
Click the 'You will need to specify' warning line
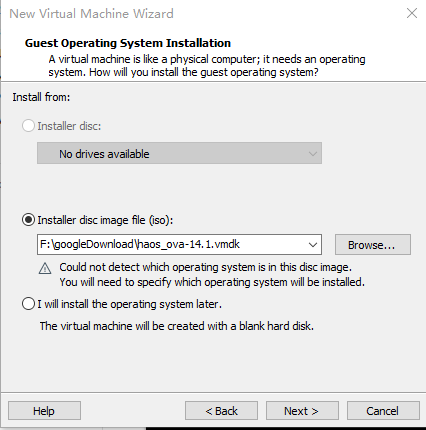[x=212, y=282]
